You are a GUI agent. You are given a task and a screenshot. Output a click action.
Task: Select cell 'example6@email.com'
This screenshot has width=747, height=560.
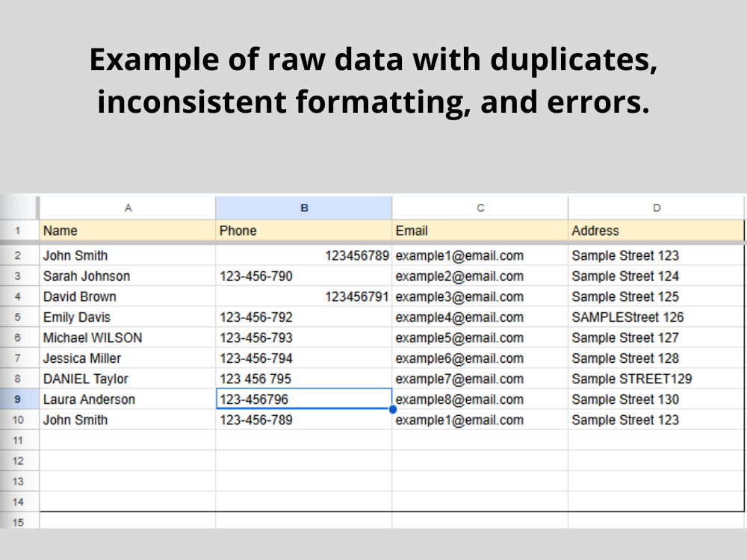(480, 358)
